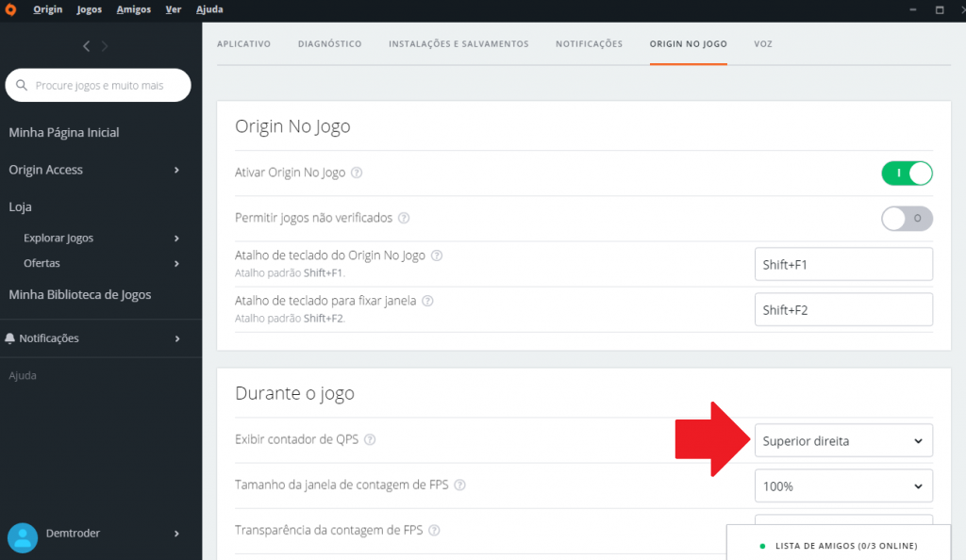Expand Ofertas submenu
The image size is (966, 560).
pos(176,263)
